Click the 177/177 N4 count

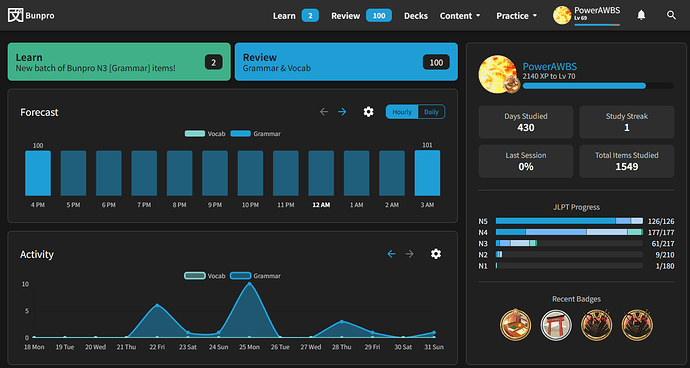[x=661, y=232]
